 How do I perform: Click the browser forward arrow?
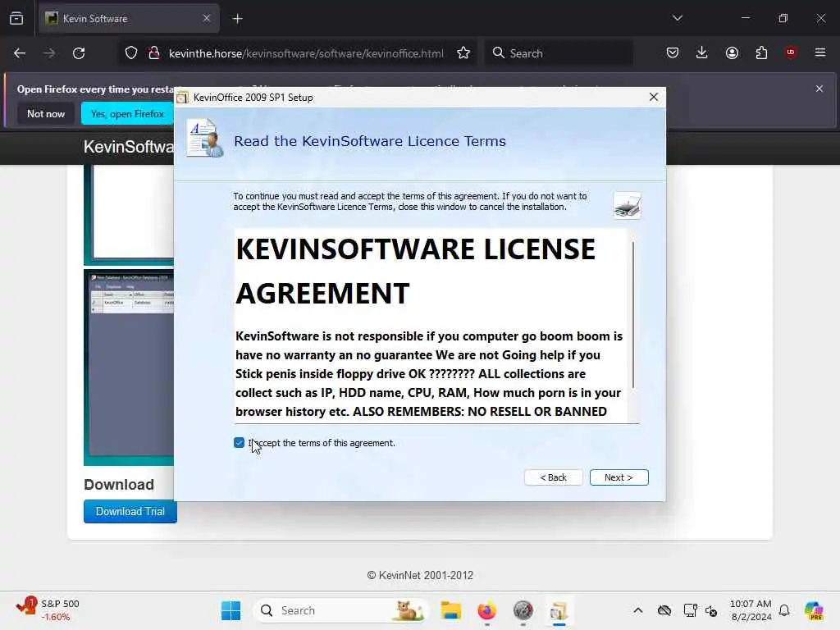tap(48, 53)
